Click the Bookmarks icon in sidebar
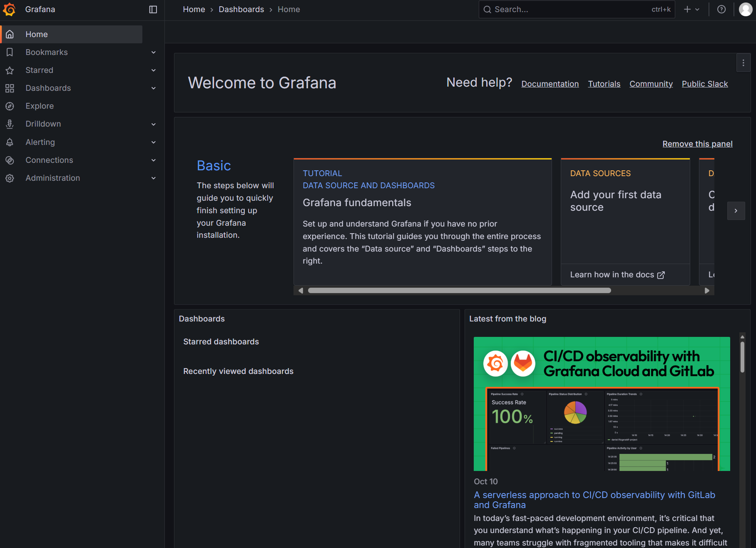Image resolution: width=756 pixels, height=548 pixels. click(10, 52)
